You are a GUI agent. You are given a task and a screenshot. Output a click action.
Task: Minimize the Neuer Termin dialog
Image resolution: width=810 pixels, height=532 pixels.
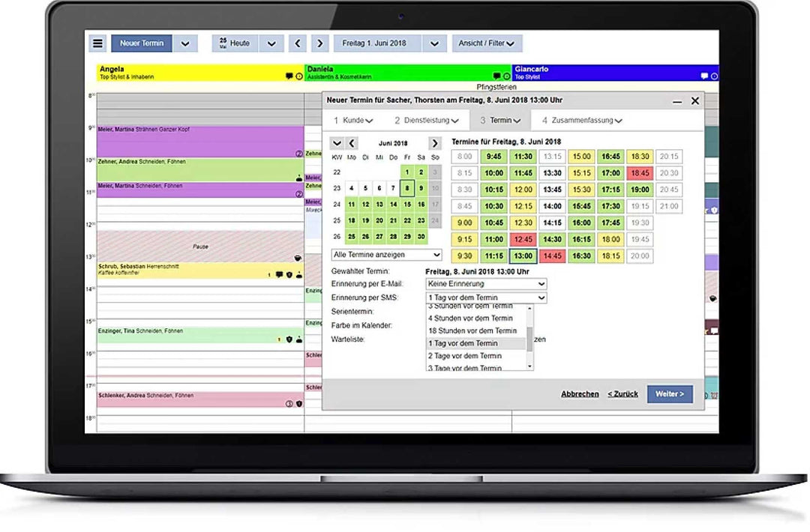click(x=677, y=101)
